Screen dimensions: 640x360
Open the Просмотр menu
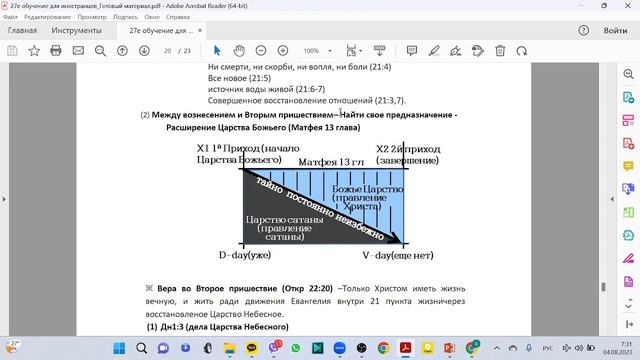(92, 17)
